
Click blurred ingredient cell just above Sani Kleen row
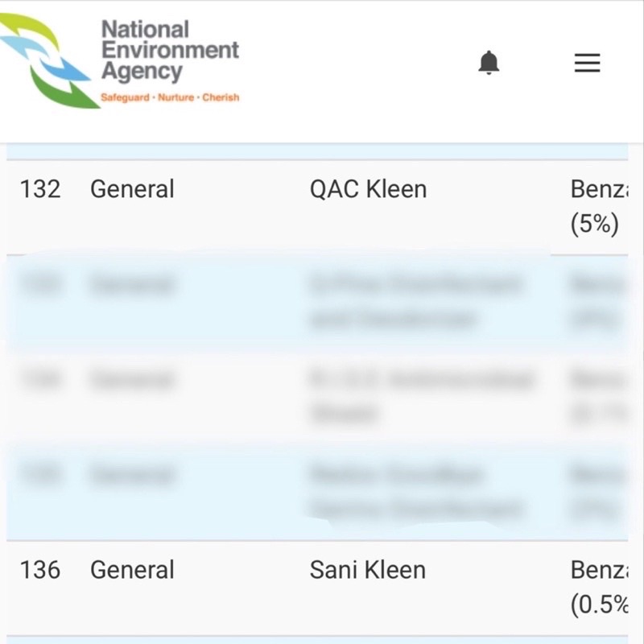click(599, 492)
